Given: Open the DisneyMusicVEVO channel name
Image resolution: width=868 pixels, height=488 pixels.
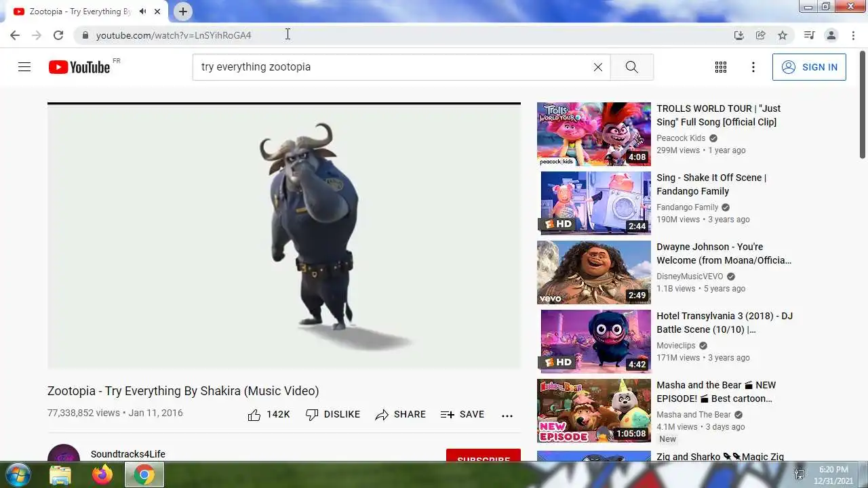Looking at the screenshot, I should coord(690,277).
